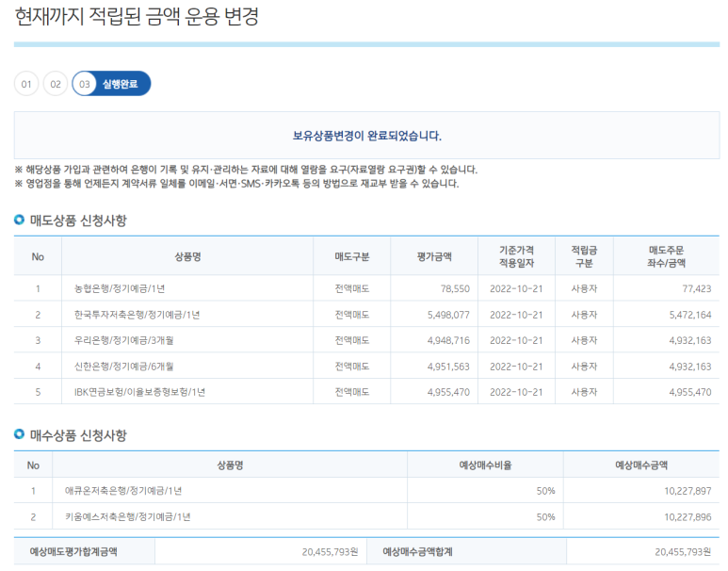Click 50% ratio for 애큐온저축은행

(545, 491)
